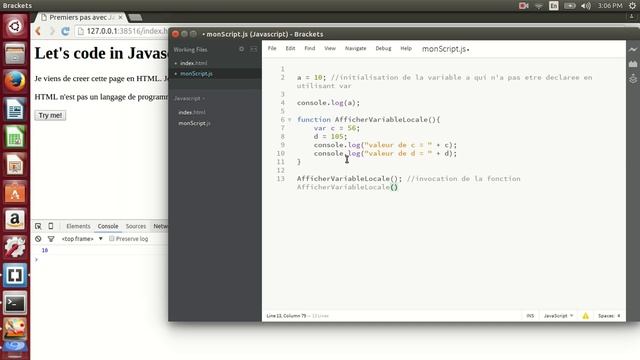Click the console filter funnel icon
The width and height of the screenshot is (640, 360).
click(x=51, y=239)
